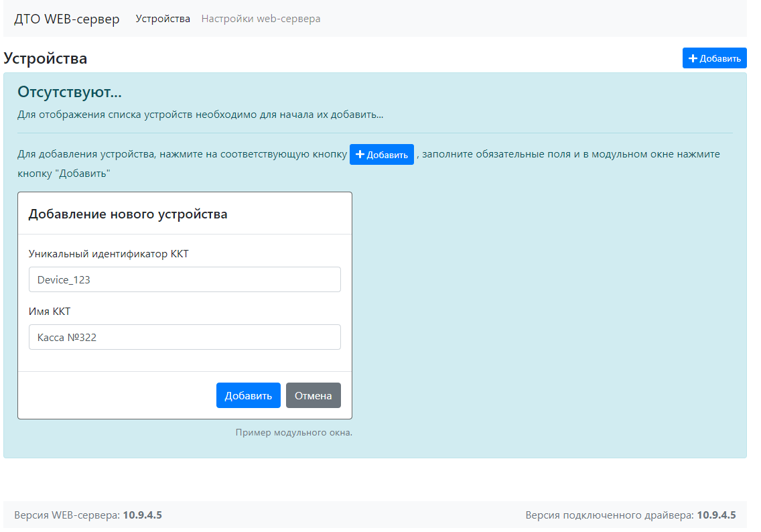Click the Для отображения списка устройств description line
The image size is (761, 532).
click(200, 115)
